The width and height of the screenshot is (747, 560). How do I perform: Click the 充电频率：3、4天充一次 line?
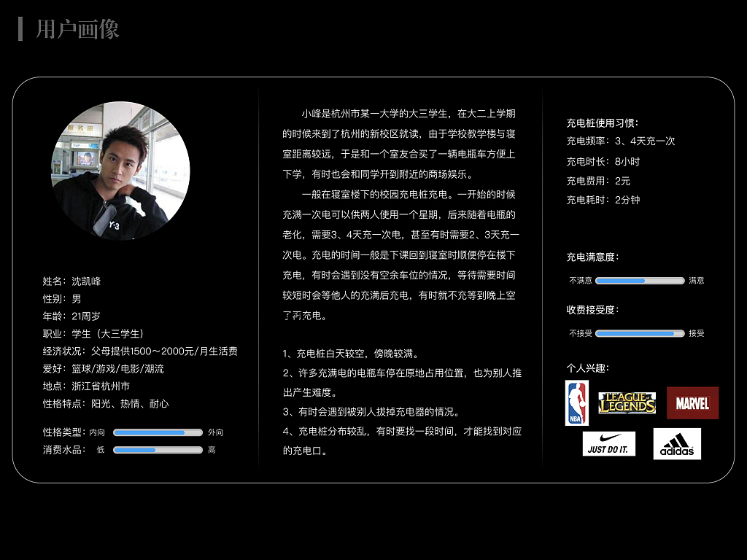click(621, 141)
